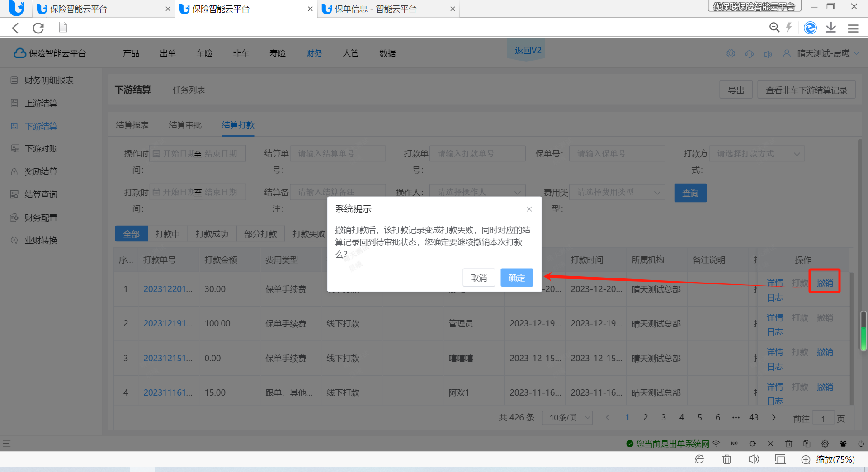Open the browser search magnifier icon
The height and width of the screenshot is (472, 868).
pyautogui.click(x=774, y=28)
